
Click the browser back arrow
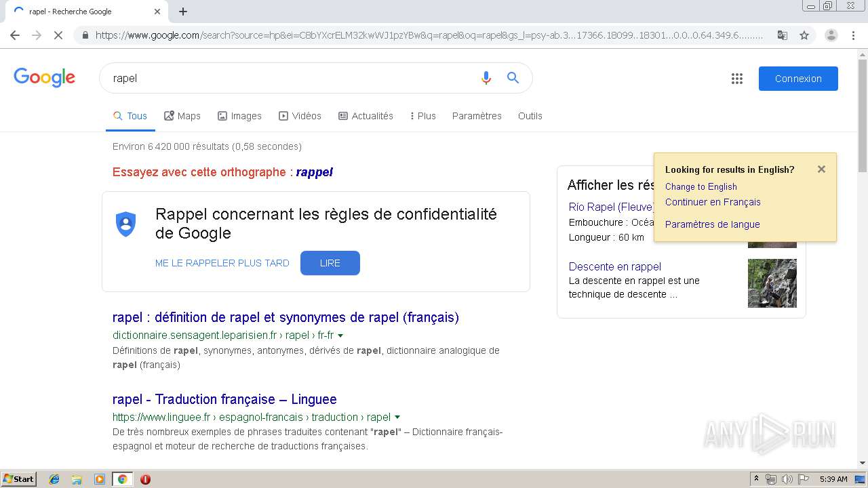pyautogui.click(x=15, y=35)
